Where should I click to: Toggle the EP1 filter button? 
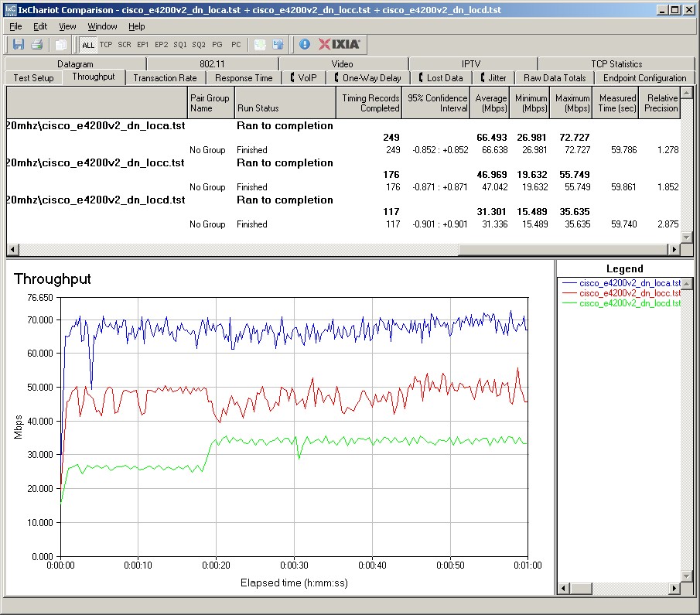[x=143, y=44]
